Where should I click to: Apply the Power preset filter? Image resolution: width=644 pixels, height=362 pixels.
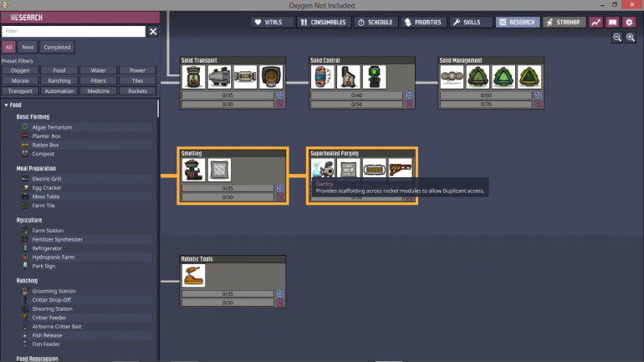tap(138, 70)
